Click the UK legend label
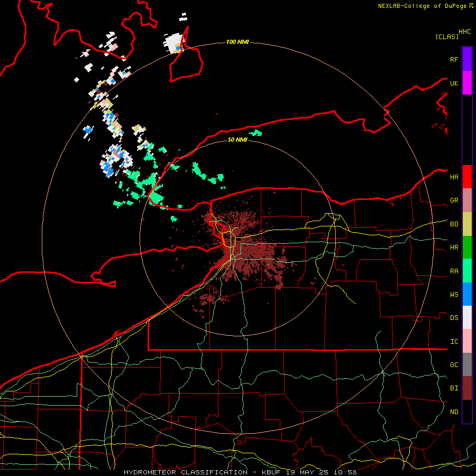This screenshot has width=476, height=476. tap(454, 83)
